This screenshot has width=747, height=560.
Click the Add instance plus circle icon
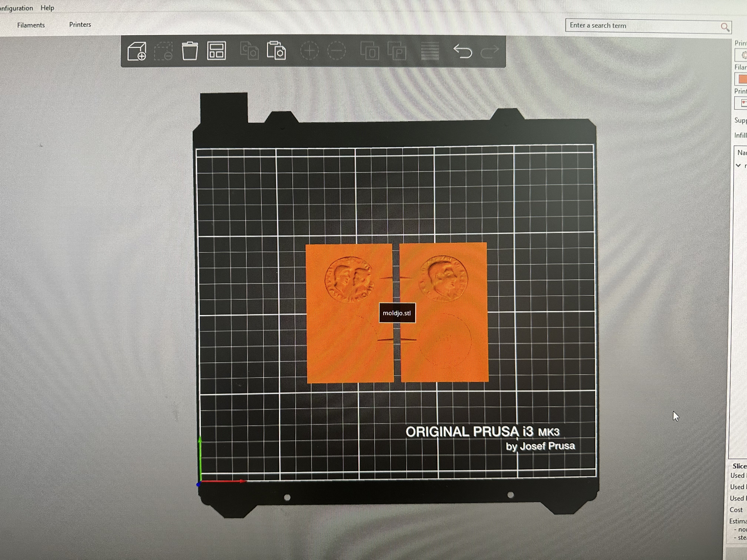pos(309,51)
